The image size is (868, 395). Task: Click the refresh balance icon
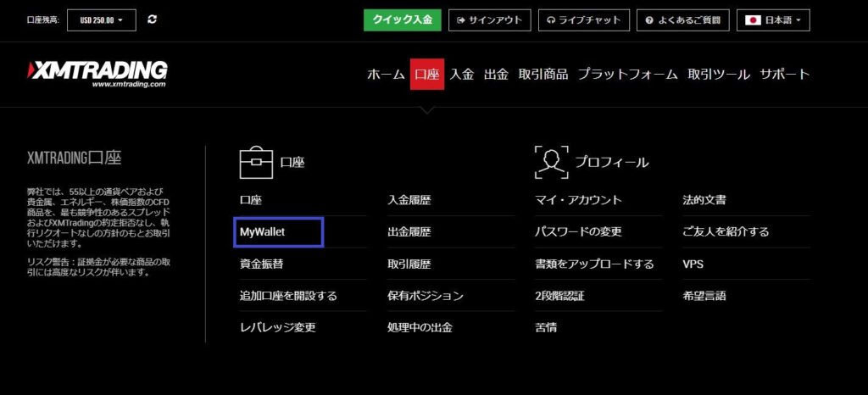(153, 19)
